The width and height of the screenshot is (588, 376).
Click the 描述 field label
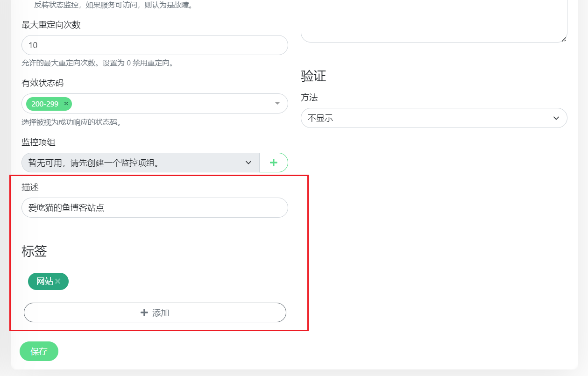tap(30, 187)
